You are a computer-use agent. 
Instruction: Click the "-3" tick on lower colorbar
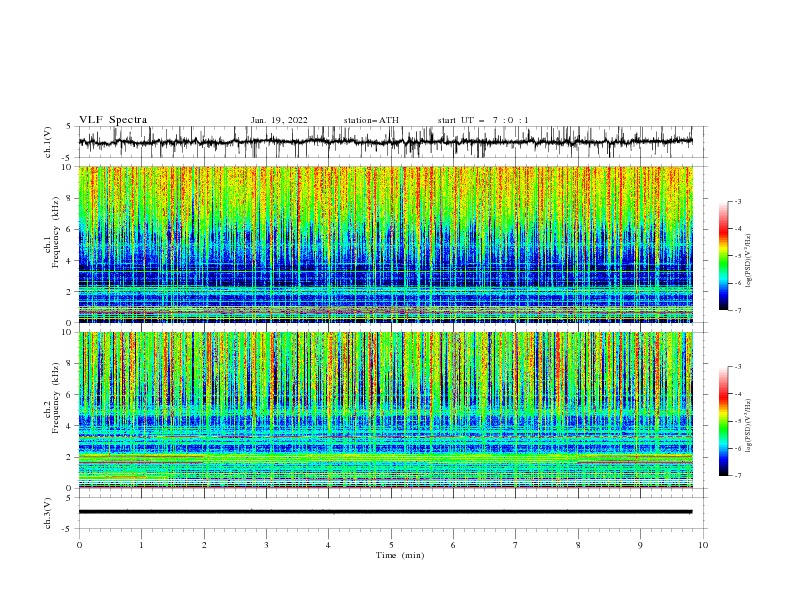coord(738,367)
